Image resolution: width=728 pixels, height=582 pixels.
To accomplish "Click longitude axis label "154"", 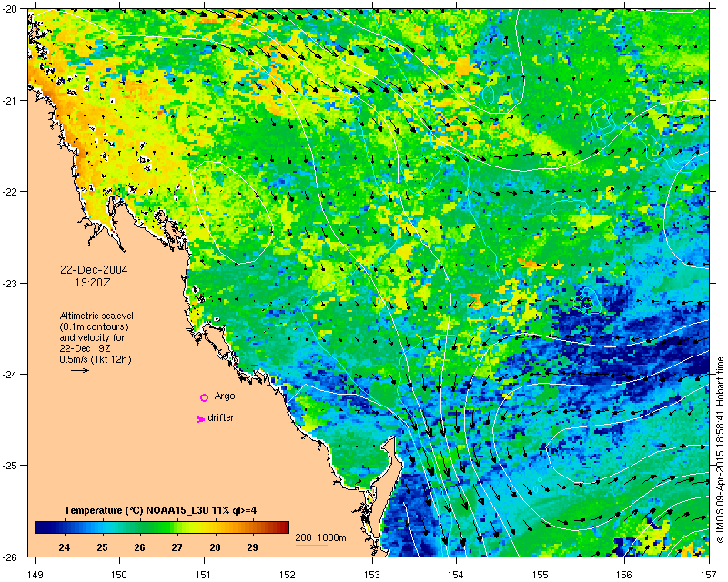I will coord(457,575).
